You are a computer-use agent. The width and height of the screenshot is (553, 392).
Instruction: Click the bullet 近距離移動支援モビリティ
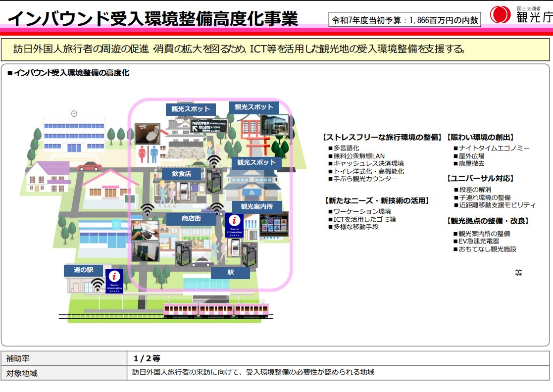click(x=495, y=205)
